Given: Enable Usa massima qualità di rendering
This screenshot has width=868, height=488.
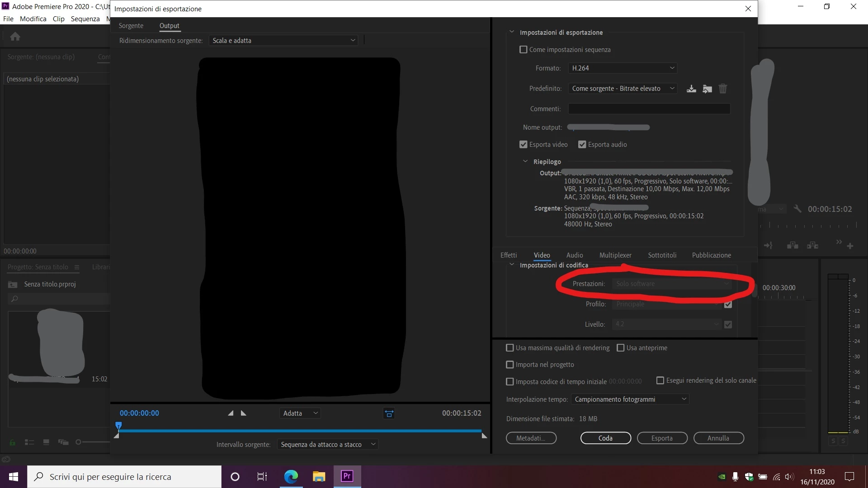Looking at the screenshot, I should click(510, 348).
